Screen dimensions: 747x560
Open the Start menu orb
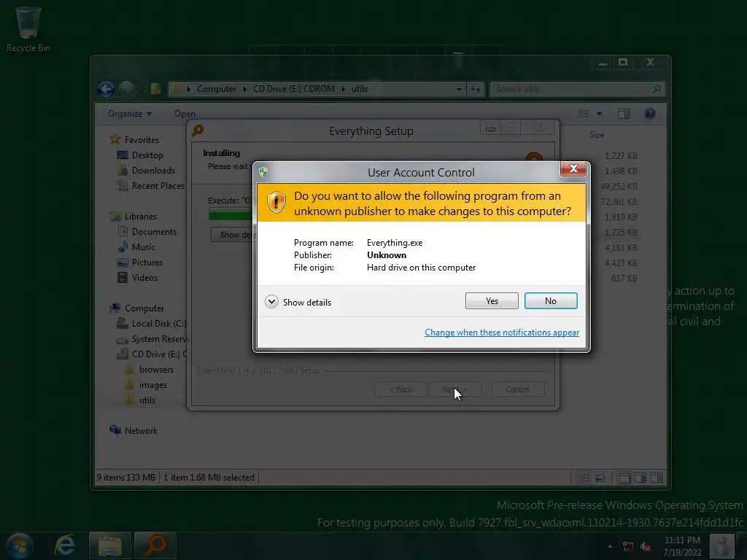[x=20, y=545]
